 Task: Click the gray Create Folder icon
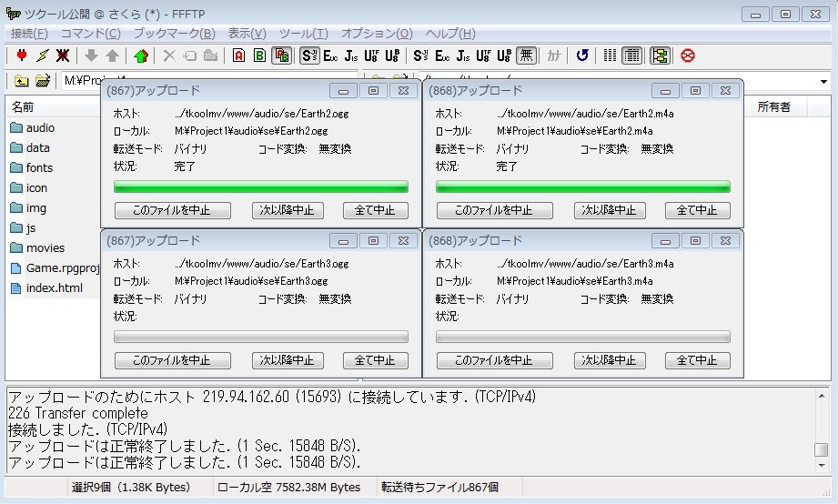tap(210, 55)
